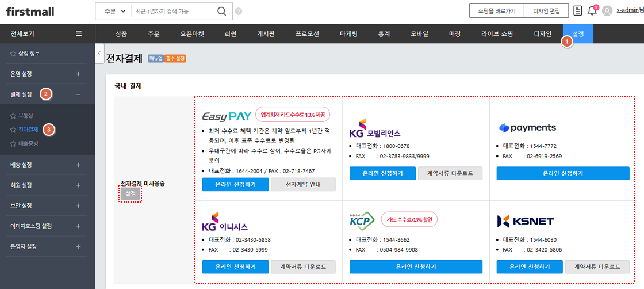Screen dimensions: 644x289
Task: Open the 디자인 top menu
Action: (543, 34)
